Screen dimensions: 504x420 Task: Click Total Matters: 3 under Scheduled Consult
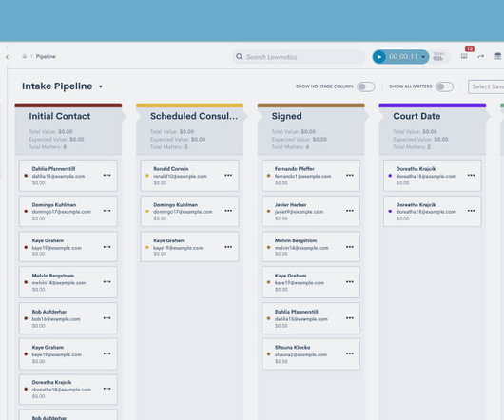pyautogui.click(x=169, y=147)
